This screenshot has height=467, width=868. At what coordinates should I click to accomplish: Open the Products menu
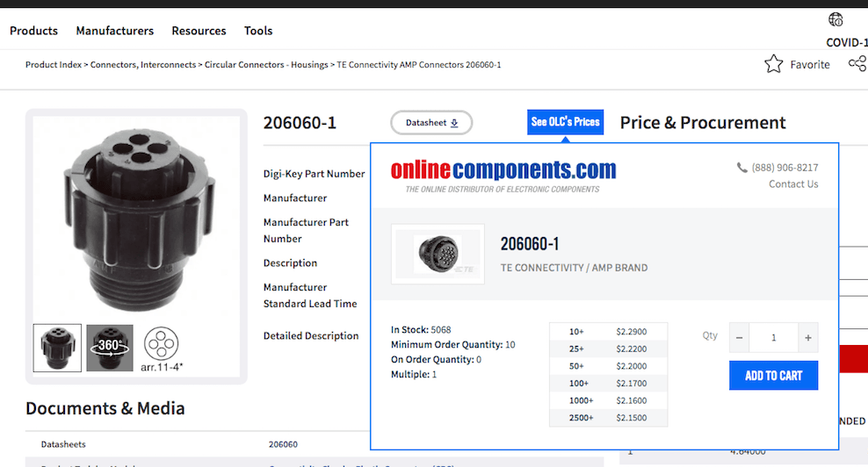coord(33,31)
